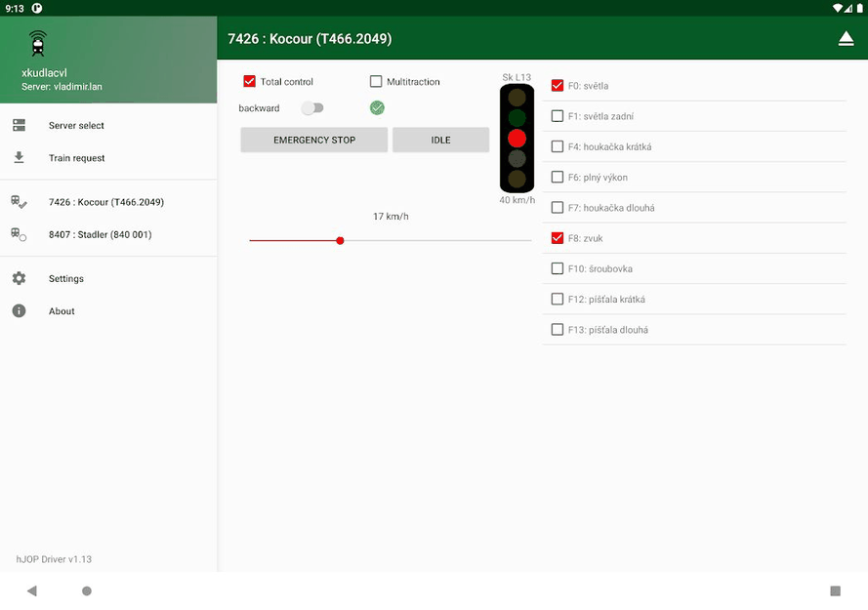The height and width of the screenshot is (610, 868).
Task: Tap the hJOP train logo in the sidebar header
Action: pyautogui.click(x=37, y=43)
